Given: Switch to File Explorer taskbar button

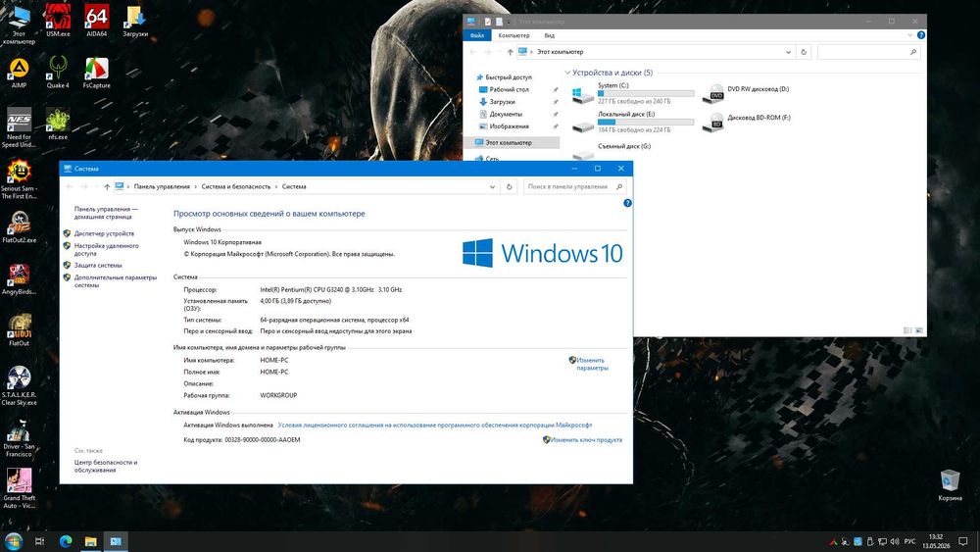Looking at the screenshot, I should tap(90, 541).
